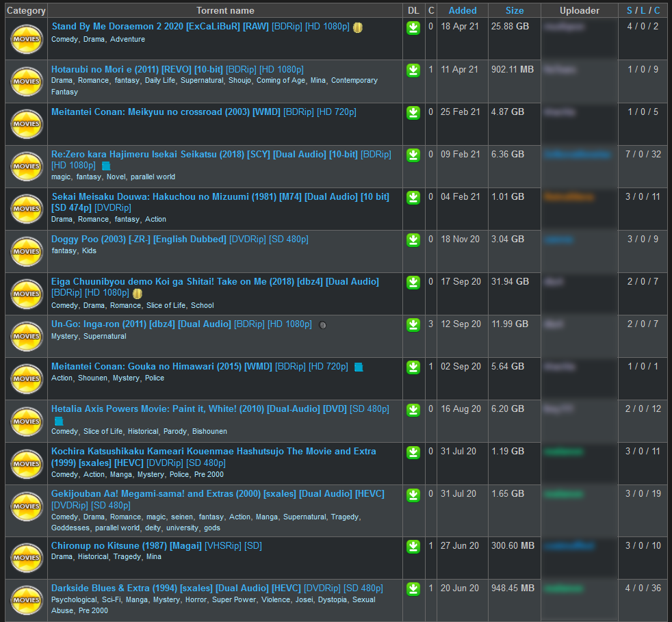Click grey coin icon beside Un-Go title
Viewport: 672px width, 622px height.
click(x=323, y=325)
